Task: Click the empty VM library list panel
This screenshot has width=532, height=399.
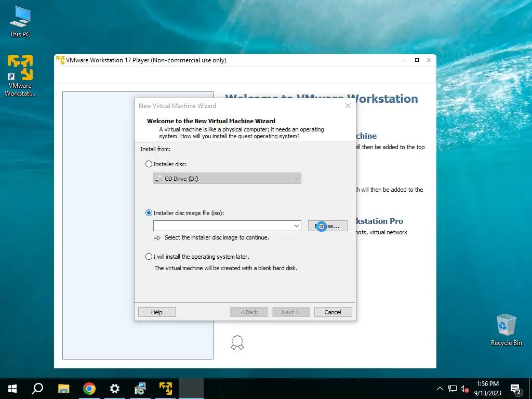Action: (98, 225)
